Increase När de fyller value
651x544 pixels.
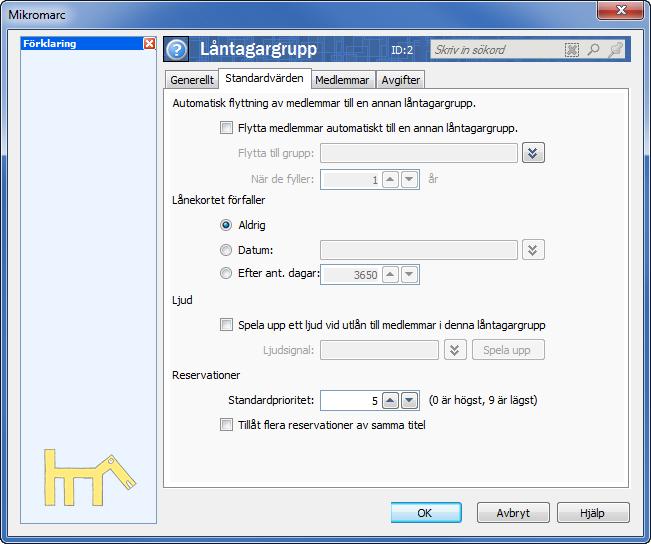(390, 179)
